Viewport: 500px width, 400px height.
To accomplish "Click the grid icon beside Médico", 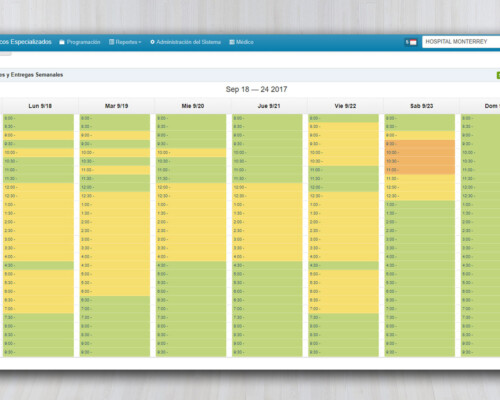I will (x=232, y=42).
